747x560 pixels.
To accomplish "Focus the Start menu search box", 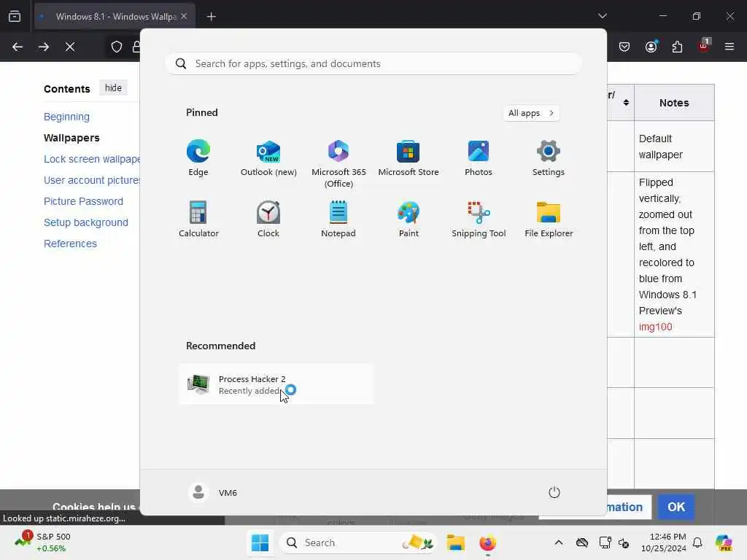I will pos(373,63).
